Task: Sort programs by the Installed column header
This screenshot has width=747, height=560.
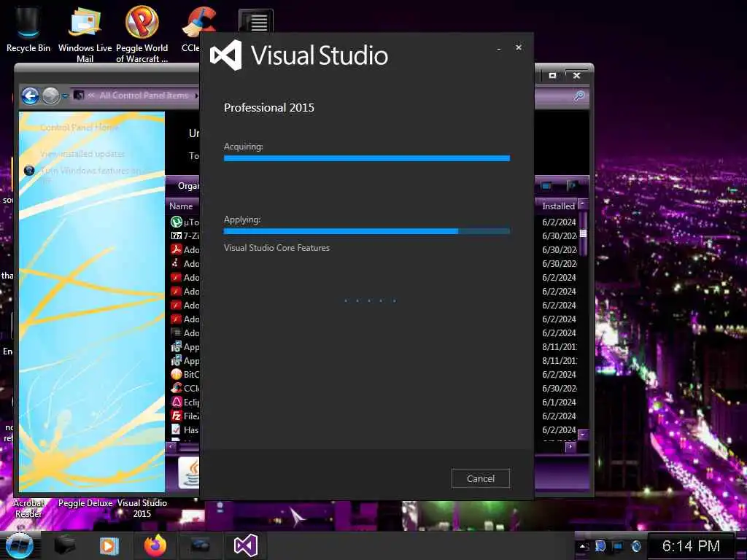Action: (558, 206)
